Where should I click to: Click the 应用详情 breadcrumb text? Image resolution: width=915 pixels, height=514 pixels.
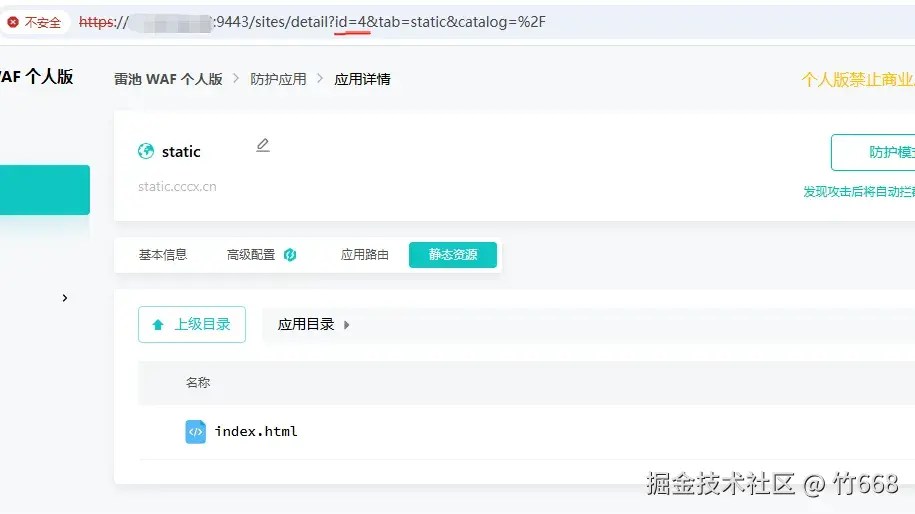[362, 79]
